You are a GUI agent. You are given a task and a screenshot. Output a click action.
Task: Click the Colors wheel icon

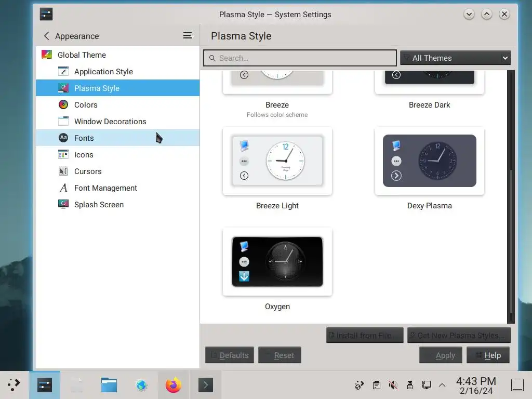(x=63, y=104)
